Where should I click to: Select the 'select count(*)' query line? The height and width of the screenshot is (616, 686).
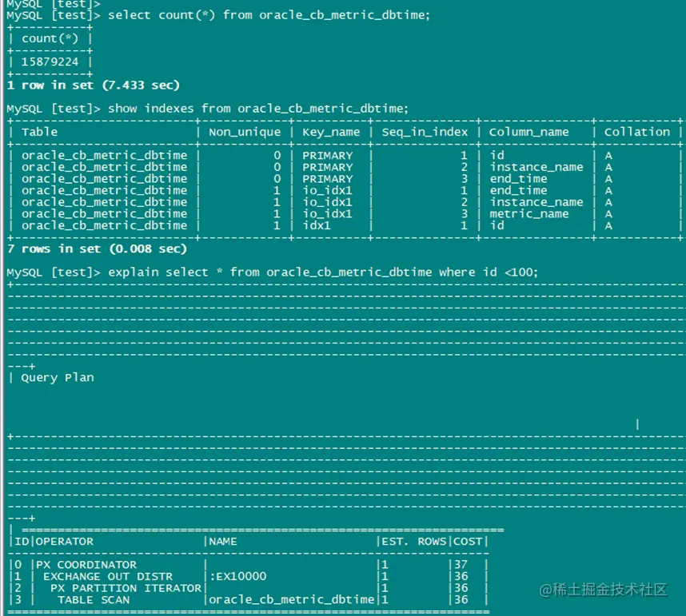click(x=218, y=15)
